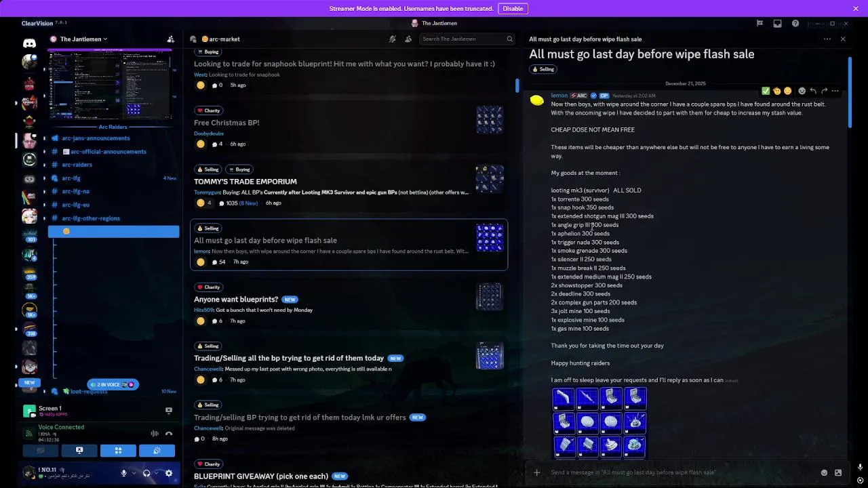Toggle notification bell in arc-market header
868x488 pixels.
(393, 39)
